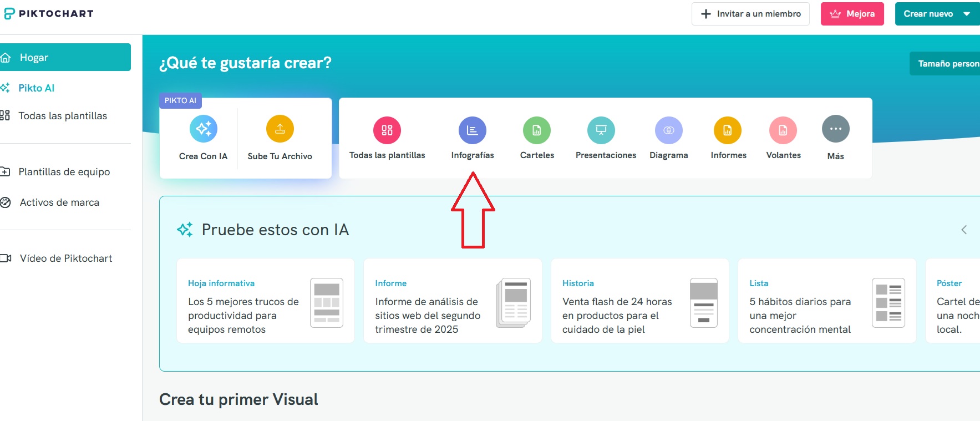Click the Piktochart logo
This screenshot has width=980, height=421.
[49, 13]
